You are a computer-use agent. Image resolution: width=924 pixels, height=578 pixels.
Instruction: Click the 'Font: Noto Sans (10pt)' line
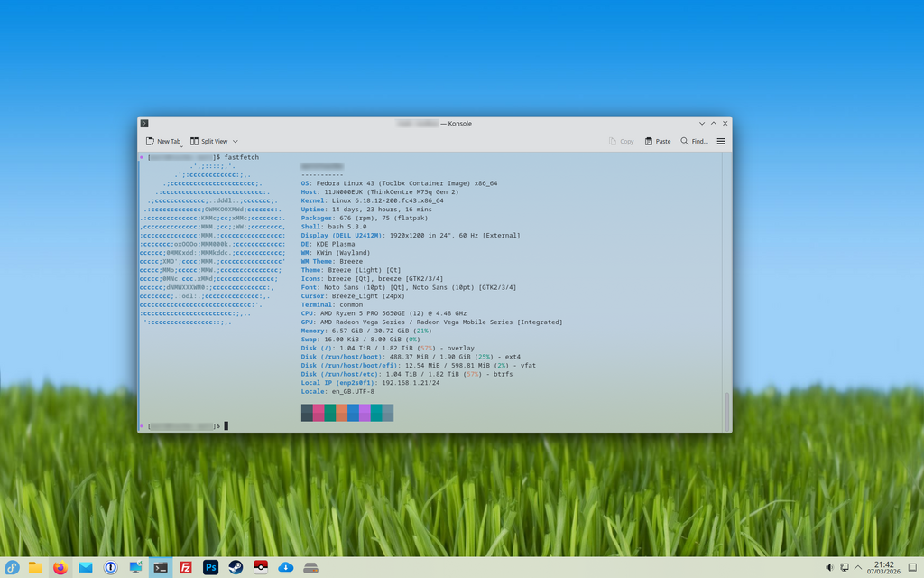coord(409,287)
